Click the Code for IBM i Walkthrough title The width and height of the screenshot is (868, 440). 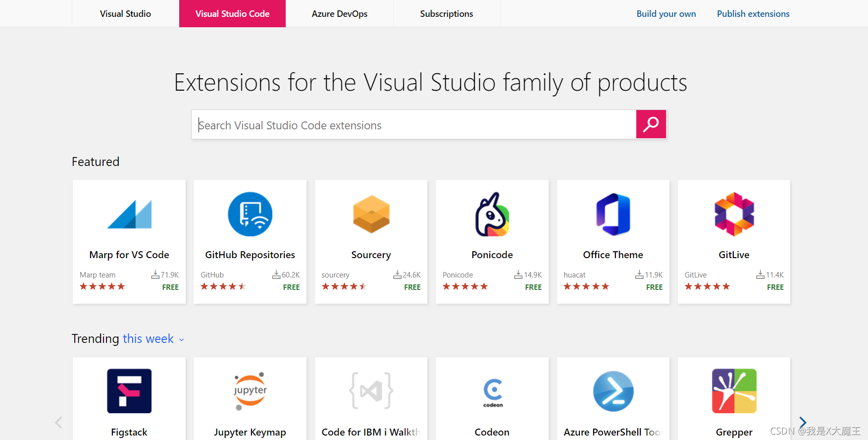click(371, 432)
